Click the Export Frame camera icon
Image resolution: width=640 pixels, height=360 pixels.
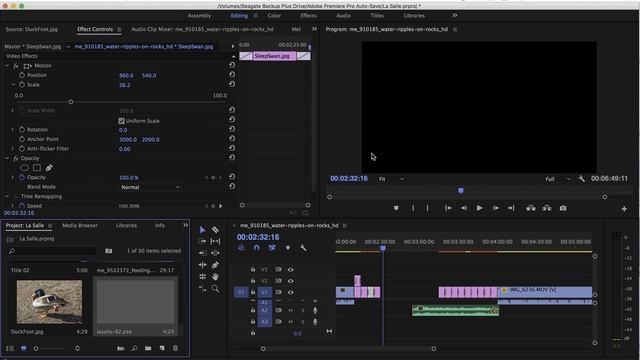563,208
